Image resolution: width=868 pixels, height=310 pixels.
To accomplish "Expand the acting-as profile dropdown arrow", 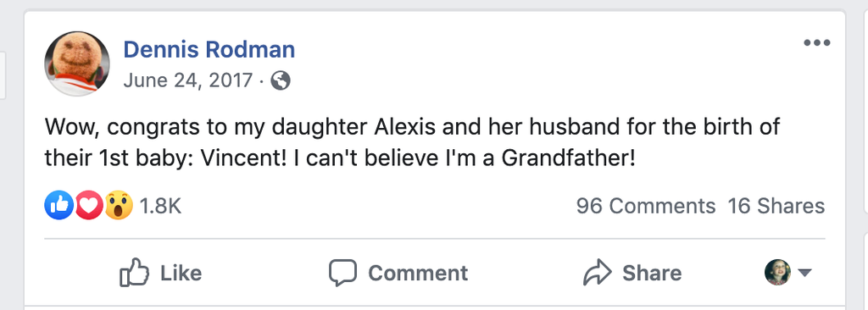I will pyautogui.click(x=804, y=273).
